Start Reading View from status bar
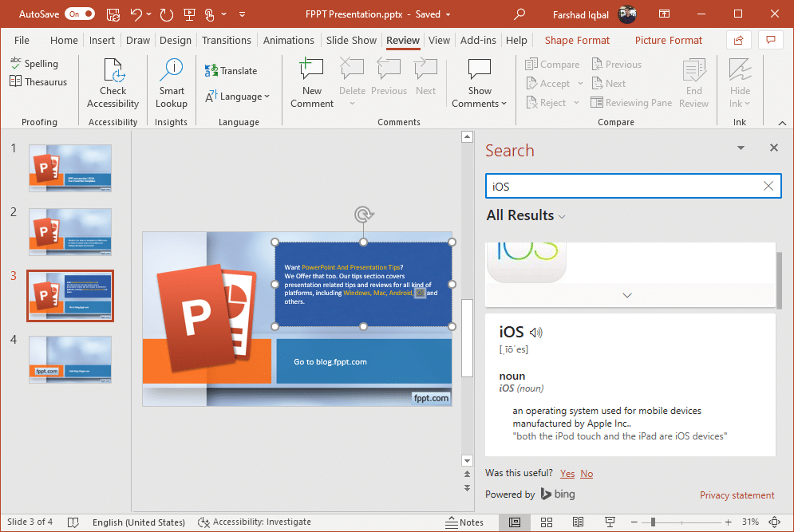This screenshot has height=532, width=794. [x=579, y=522]
